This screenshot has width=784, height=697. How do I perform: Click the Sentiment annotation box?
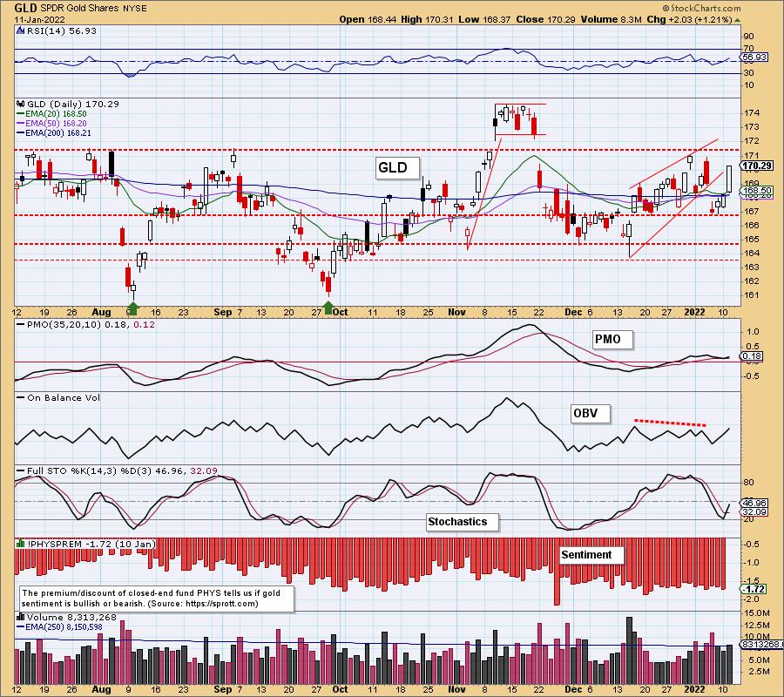(x=591, y=554)
